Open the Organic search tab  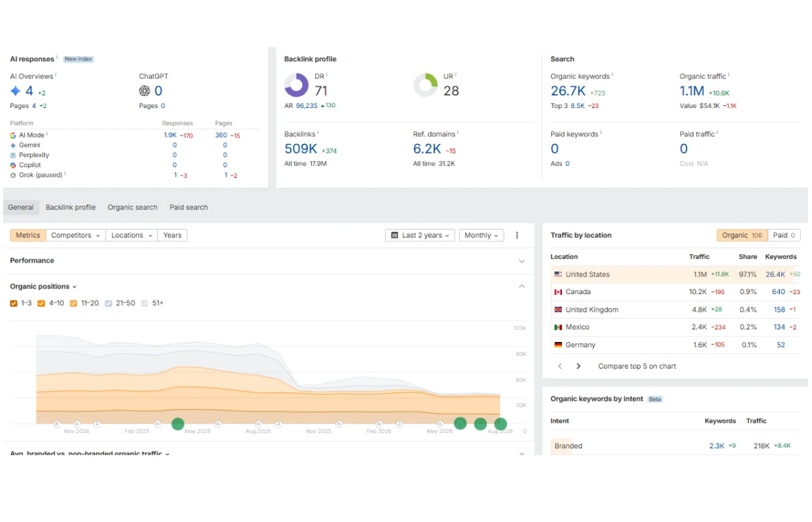coord(133,208)
